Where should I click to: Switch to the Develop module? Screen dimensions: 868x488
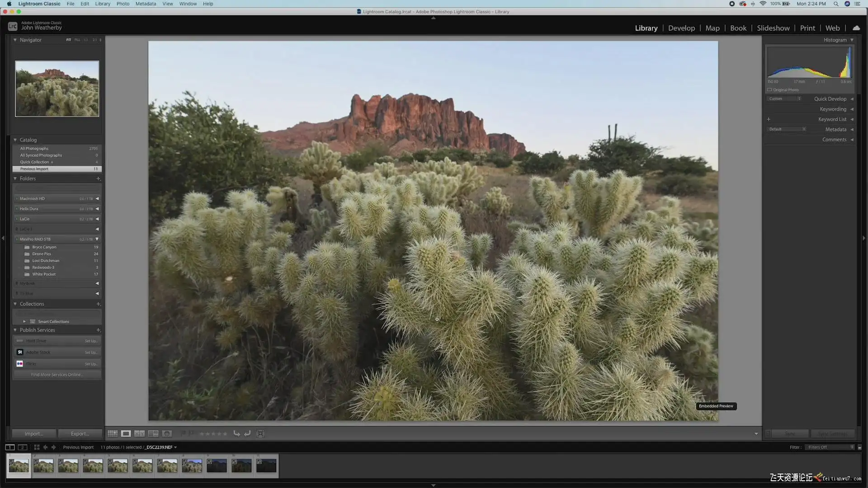click(x=681, y=28)
